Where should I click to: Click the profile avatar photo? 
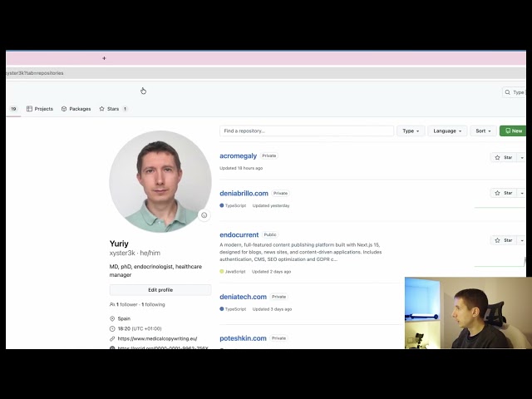pyautogui.click(x=160, y=181)
